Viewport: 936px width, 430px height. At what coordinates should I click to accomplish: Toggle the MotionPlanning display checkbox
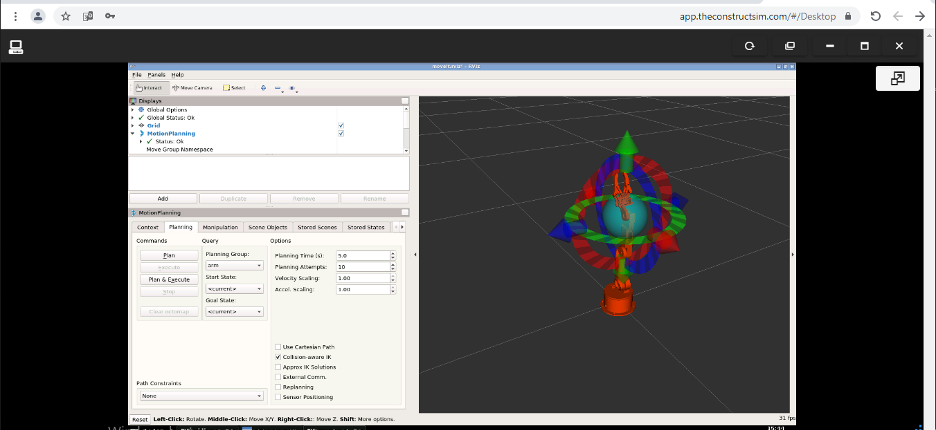click(341, 134)
